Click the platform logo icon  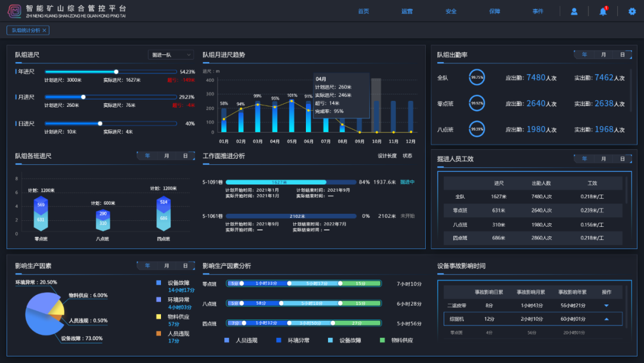(x=14, y=11)
